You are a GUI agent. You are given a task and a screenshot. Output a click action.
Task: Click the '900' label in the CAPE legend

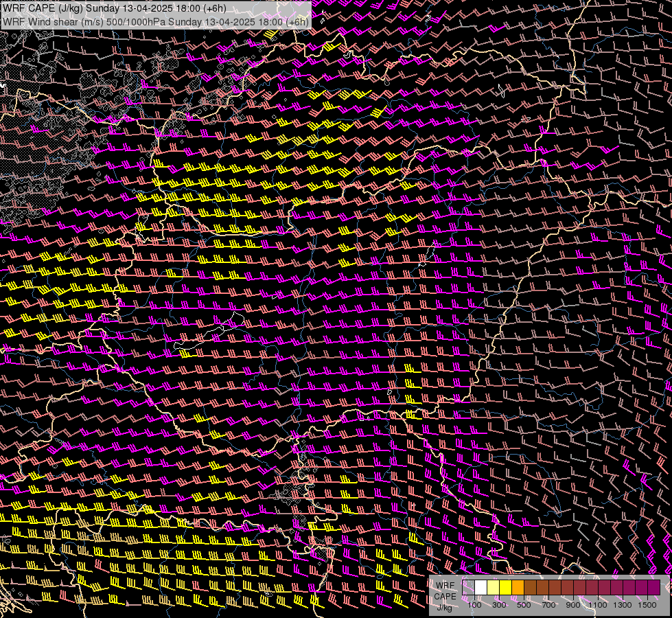click(573, 605)
